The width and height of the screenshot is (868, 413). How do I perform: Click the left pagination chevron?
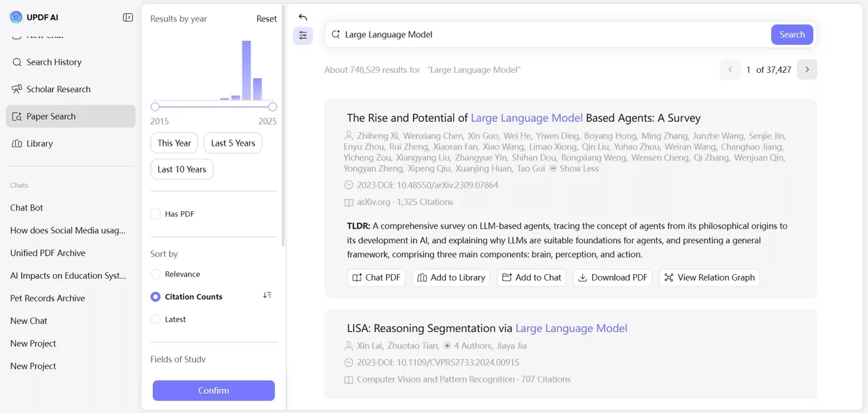pos(730,70)
